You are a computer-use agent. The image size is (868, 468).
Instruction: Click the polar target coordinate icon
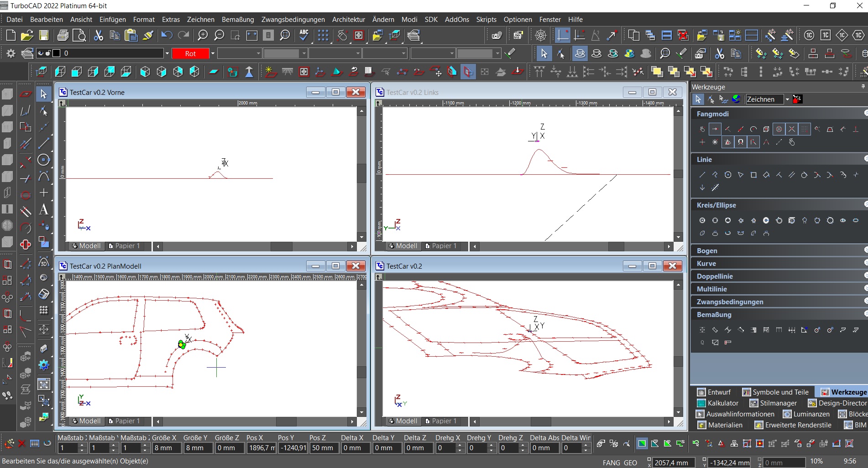pyautogui.click(x=541, y=35)
